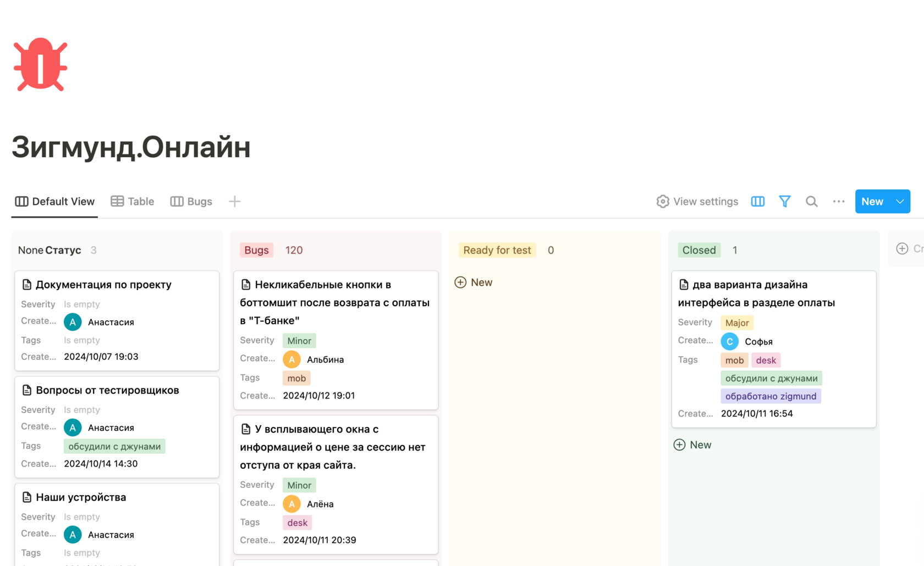The height and width of the screenshot is (566, 924).
Task: Click mob tag on Некликабельные кнопки card
Action: click(296, 378)
